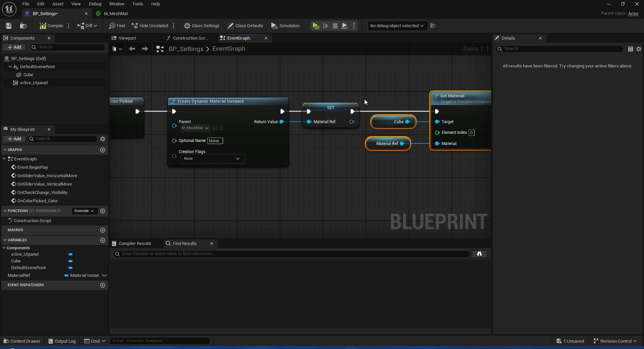Click the Element Index value box
644x349 pixels.
pyautogui.click(x=471, y=133)
